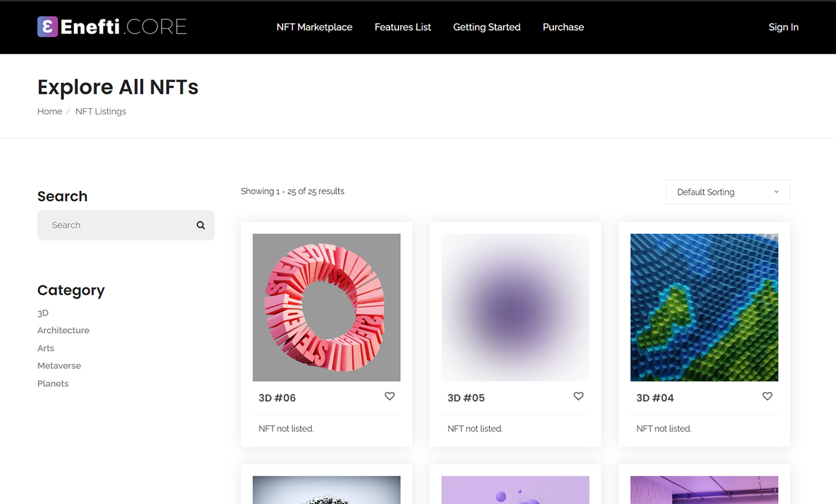
Task: Click the Sign In link
Action: 783,27
